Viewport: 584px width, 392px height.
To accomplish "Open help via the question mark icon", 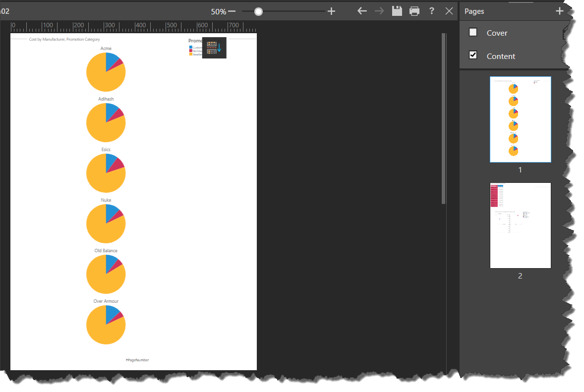I will [x=432, y=11].
